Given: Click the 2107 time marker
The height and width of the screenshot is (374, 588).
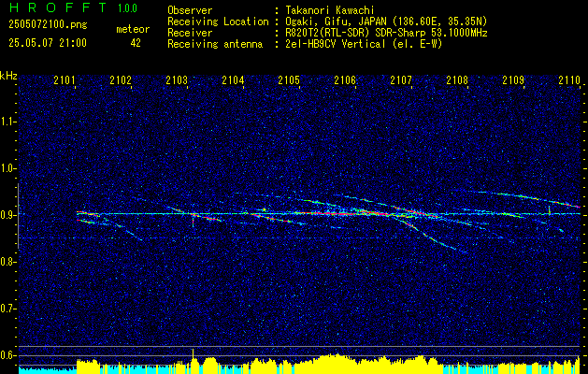Looking at the screenshot, I should click(x=401, y=79).
